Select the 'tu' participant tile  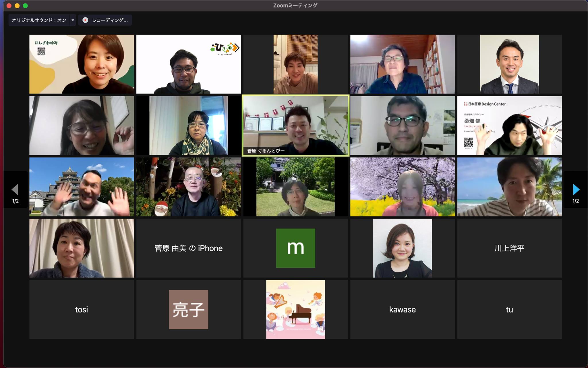coord(509,309)
